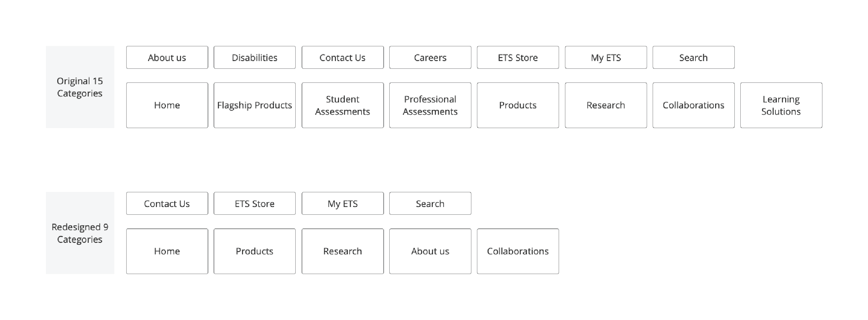The image size is (868, 320).
Task: Click Collaborations in the Redesigned 9 Categories group
Action: click(518, 251)
